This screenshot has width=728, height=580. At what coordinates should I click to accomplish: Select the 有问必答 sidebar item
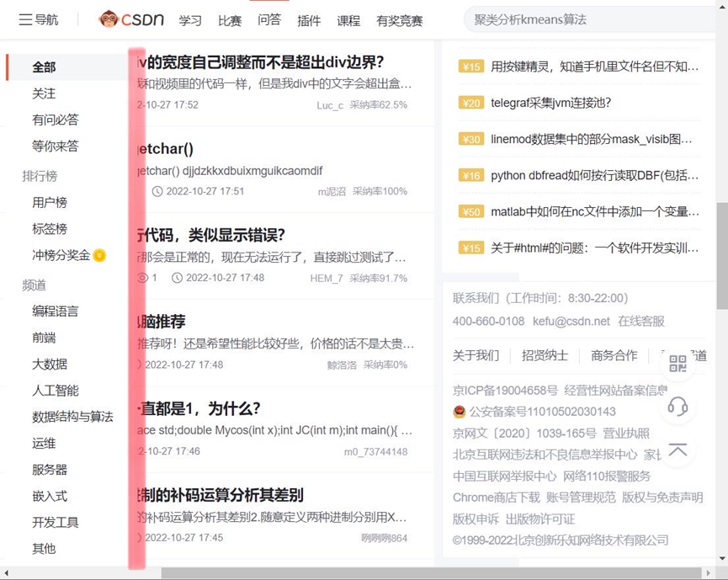click(x=56, y=120)
